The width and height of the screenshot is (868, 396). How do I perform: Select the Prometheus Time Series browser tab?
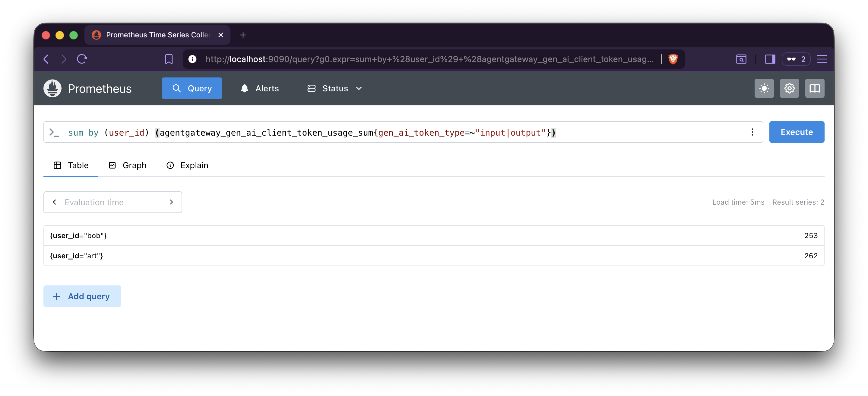point(157,35)
